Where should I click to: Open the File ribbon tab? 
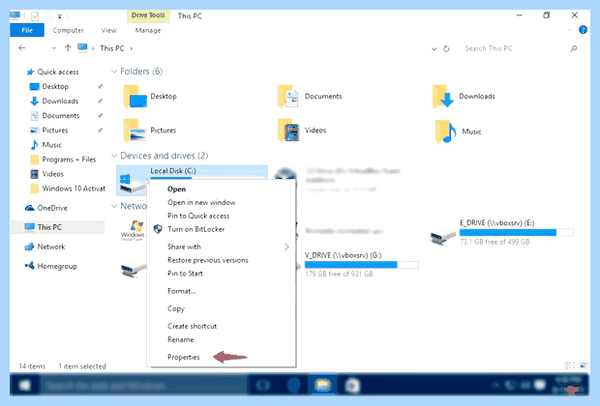click(x=27, y=30)
